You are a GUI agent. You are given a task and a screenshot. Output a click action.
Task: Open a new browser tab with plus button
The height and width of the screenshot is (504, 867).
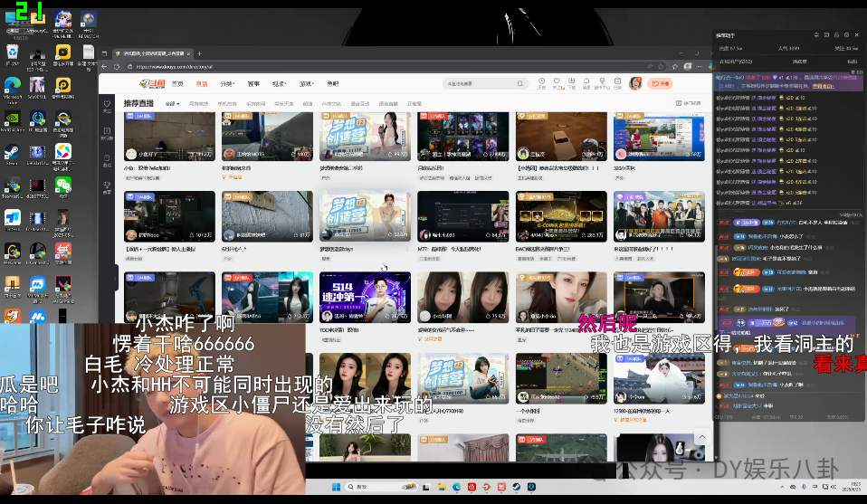(200, 53)
